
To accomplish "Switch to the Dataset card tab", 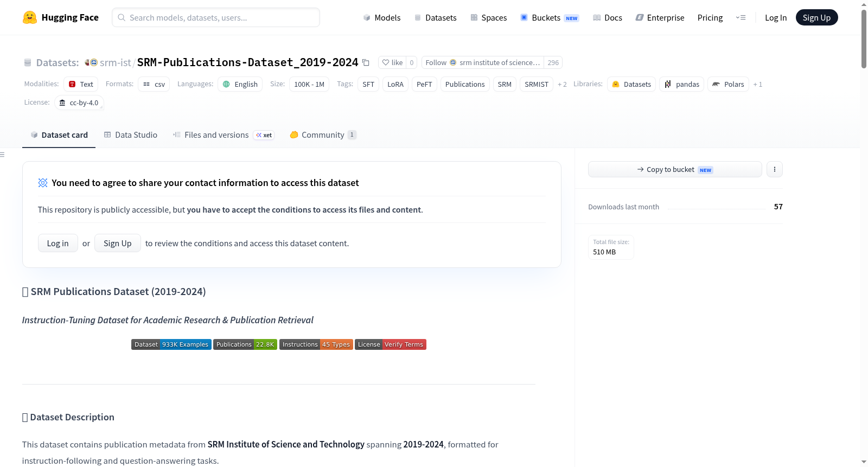I will tap(59, 135).
